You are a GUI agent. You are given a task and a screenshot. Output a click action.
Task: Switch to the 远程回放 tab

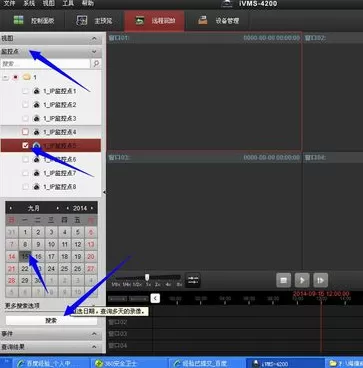tap(154, 21)
